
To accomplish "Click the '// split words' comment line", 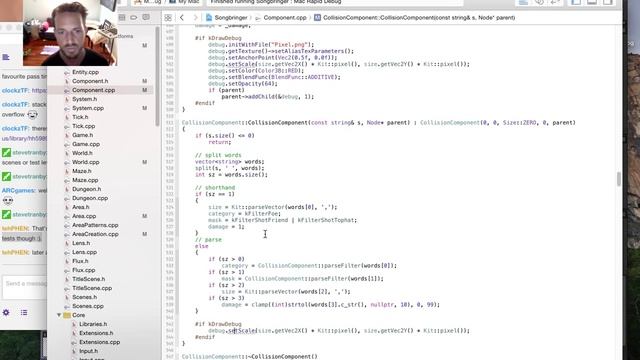I will (218, 155).
